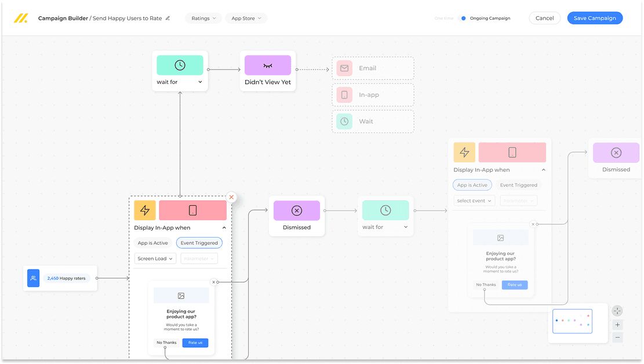
Task: Expand the top 'wait for' dropdown chevron
Action: [200, 82]
